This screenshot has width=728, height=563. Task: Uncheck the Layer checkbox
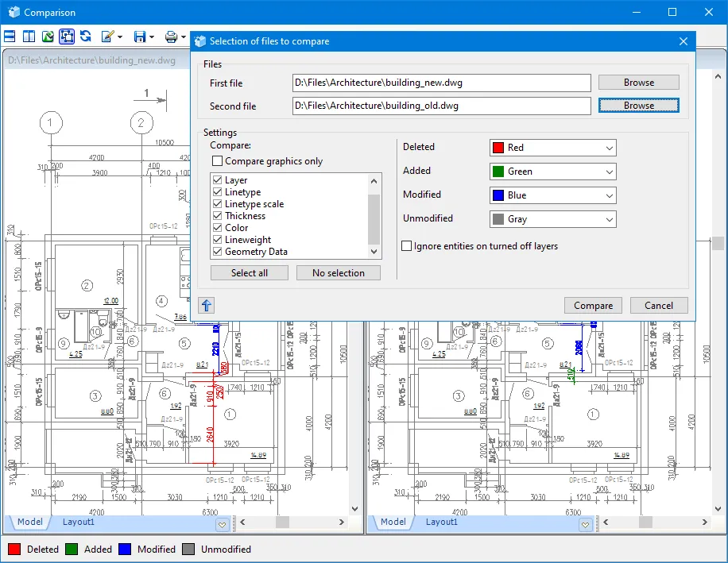coord(217,180)
